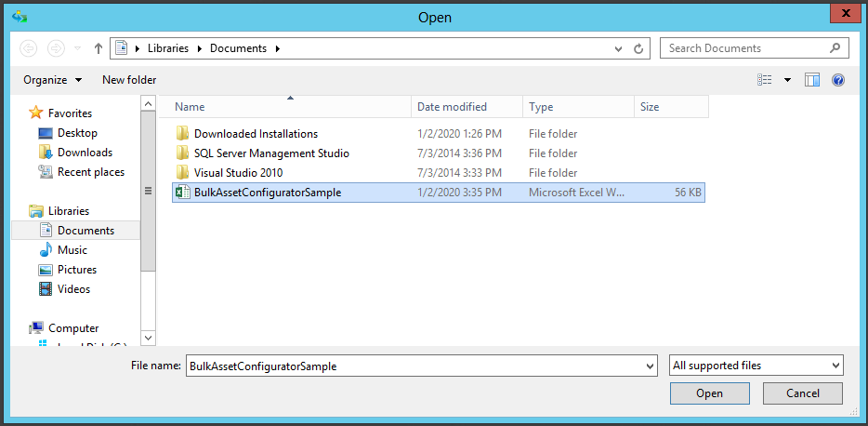
Task: Open the Downloaded Installations folder
Action: click(x=256, y=134)
